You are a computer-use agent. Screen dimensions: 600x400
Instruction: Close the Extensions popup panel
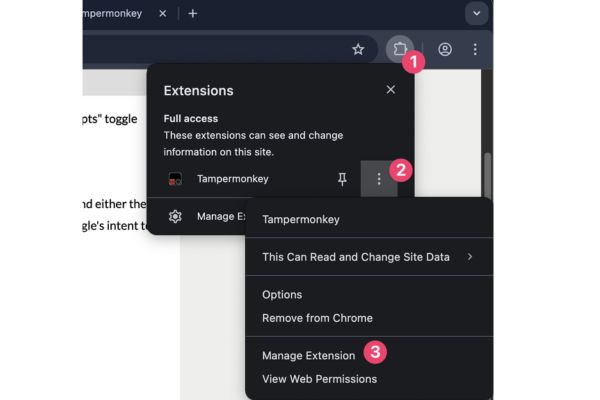pyautogui.click(x=391, y=90)
